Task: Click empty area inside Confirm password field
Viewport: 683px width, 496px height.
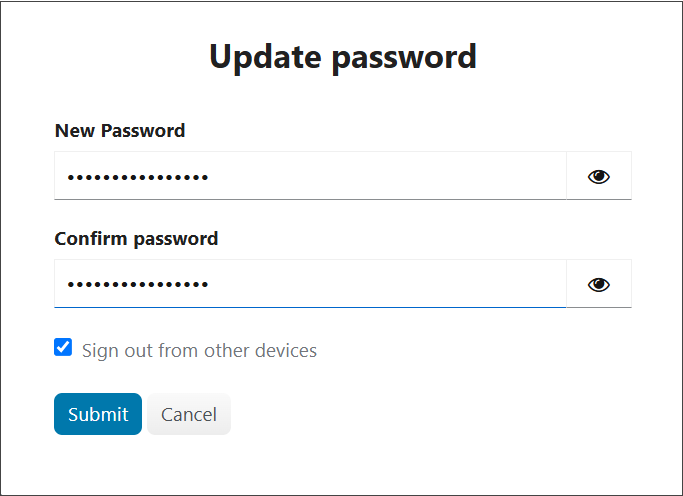Action: tap(388, 284)
